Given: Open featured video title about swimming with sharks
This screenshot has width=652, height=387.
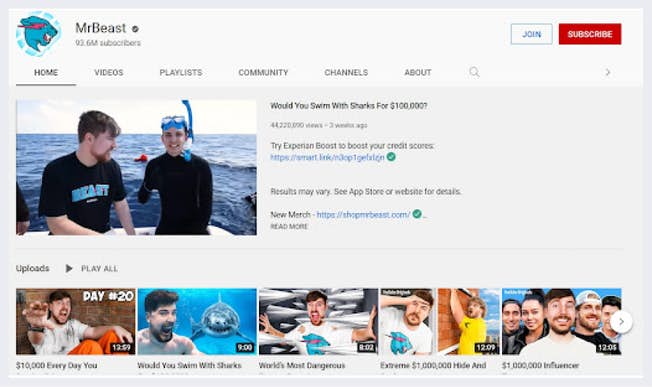Looking at the screenshot, I should click(348, 106).
